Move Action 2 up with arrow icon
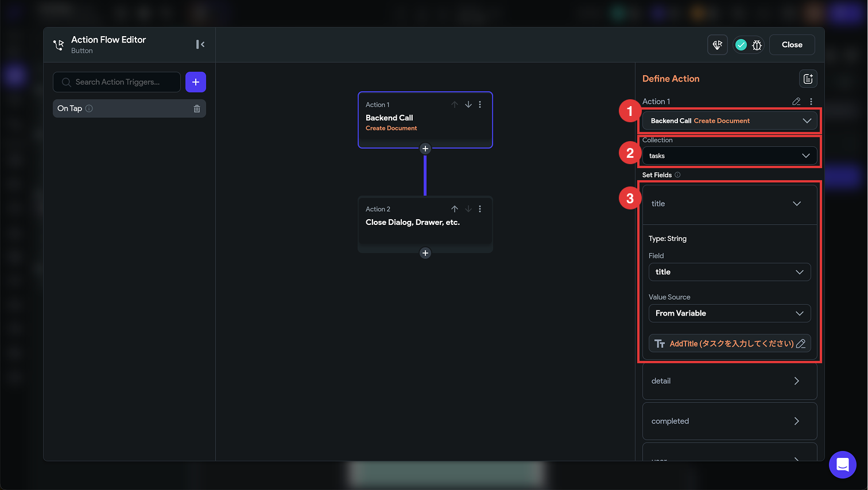The image size is (868, 490). coord(455,209)
